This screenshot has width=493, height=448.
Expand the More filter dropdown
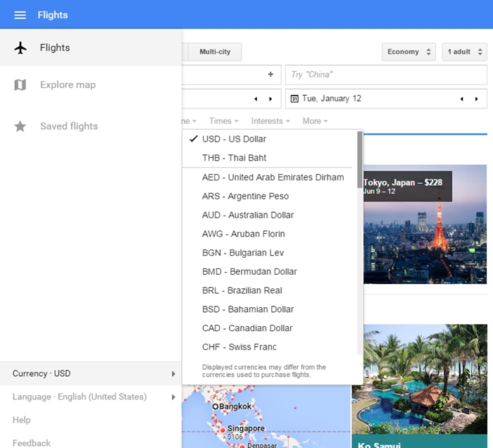(315, 121)
